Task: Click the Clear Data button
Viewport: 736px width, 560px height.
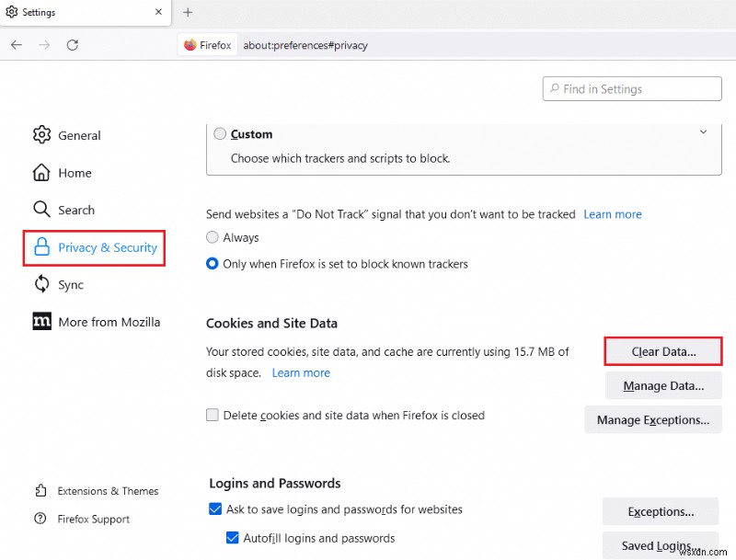Action: (x=663, y=351)
